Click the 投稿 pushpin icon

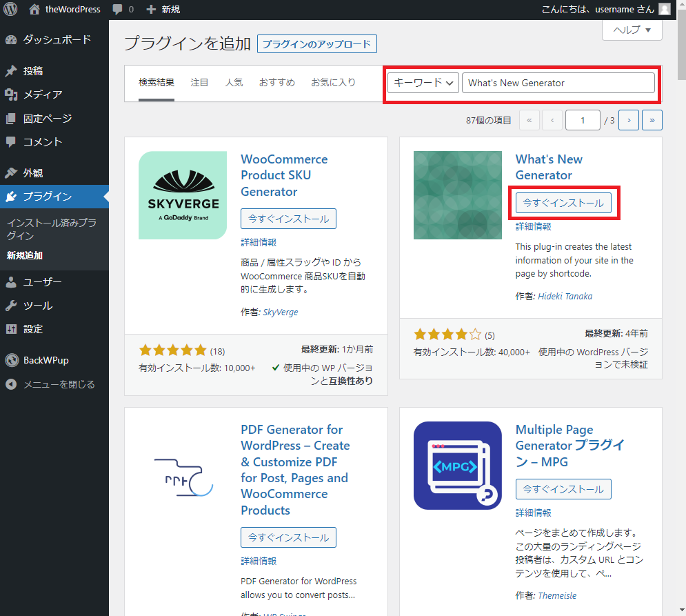coord(11,71)
